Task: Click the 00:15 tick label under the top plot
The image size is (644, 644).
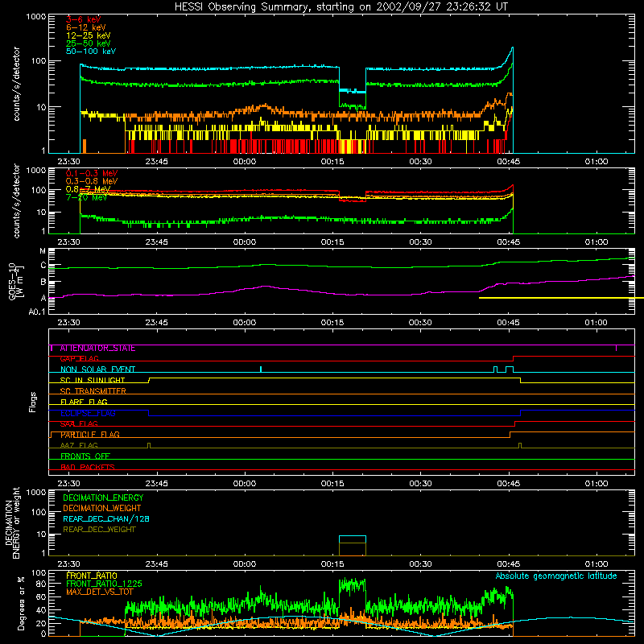Action: click(x=332, y=162)
